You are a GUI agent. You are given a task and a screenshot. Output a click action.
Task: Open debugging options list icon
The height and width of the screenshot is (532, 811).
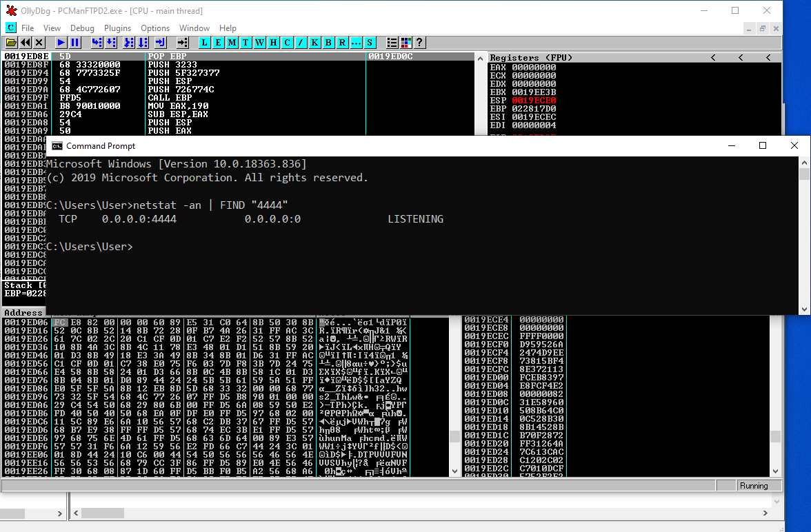tap(392, 43)
